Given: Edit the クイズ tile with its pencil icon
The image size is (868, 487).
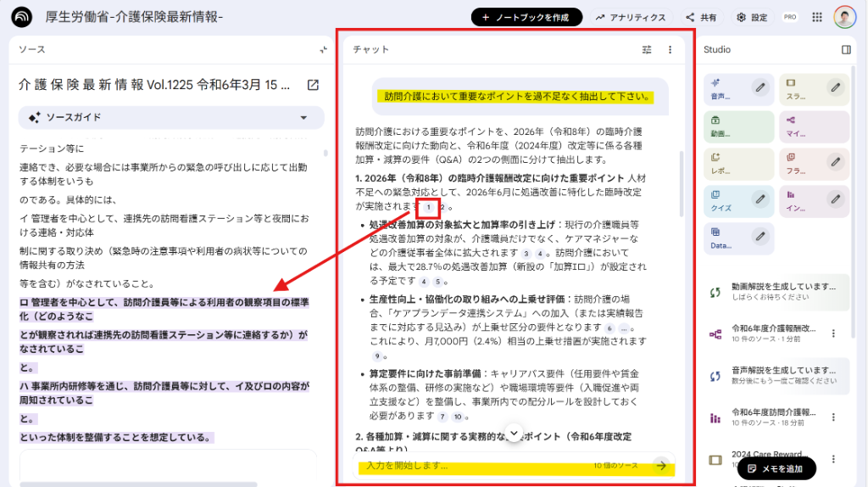Looking at the screenshot, I should pyautogui.click(x=760, y=199).
